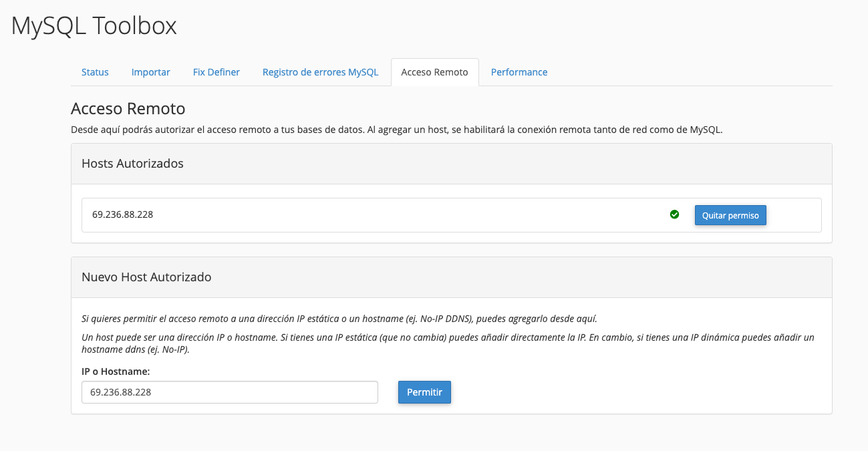Focus the IP o Hostname input field
This screenshot has width=868, height=451.
(x=230, y=392)
